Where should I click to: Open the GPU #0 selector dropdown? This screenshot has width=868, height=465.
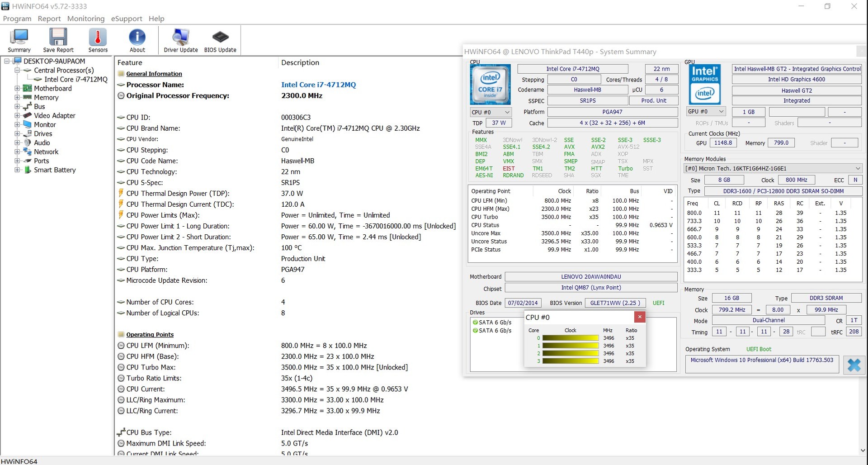[706, 111]
